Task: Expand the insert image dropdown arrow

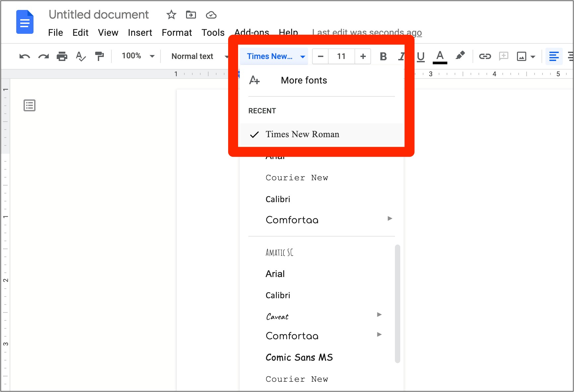Action: pos(533,57)
